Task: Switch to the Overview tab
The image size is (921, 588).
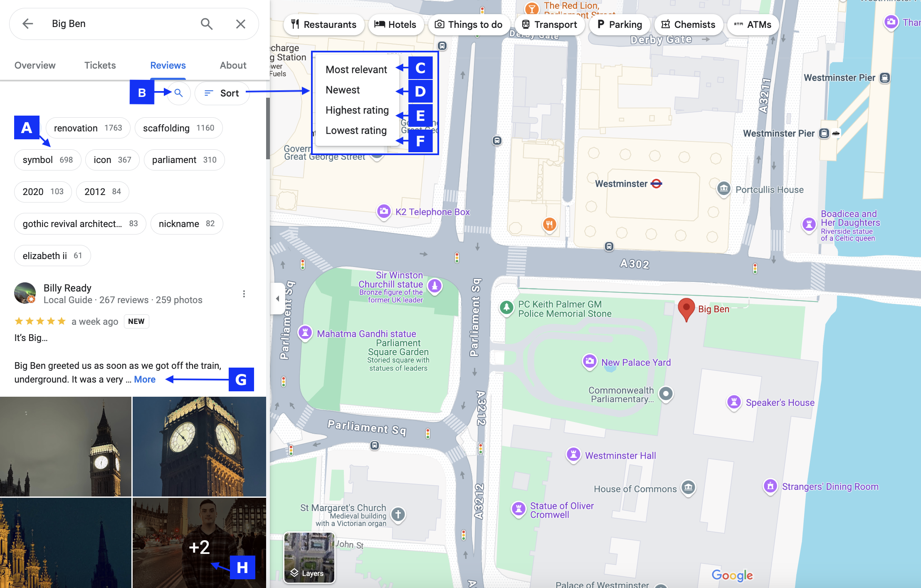Action: [35, 64]
